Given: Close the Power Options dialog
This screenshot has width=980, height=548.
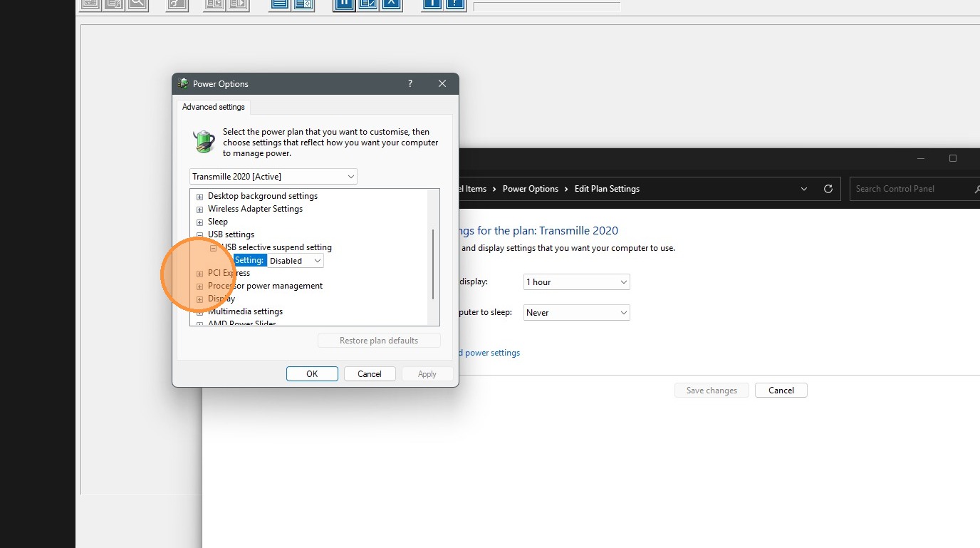Looking at the screenshot, I should pyautogui.click(x=442, y=83).
